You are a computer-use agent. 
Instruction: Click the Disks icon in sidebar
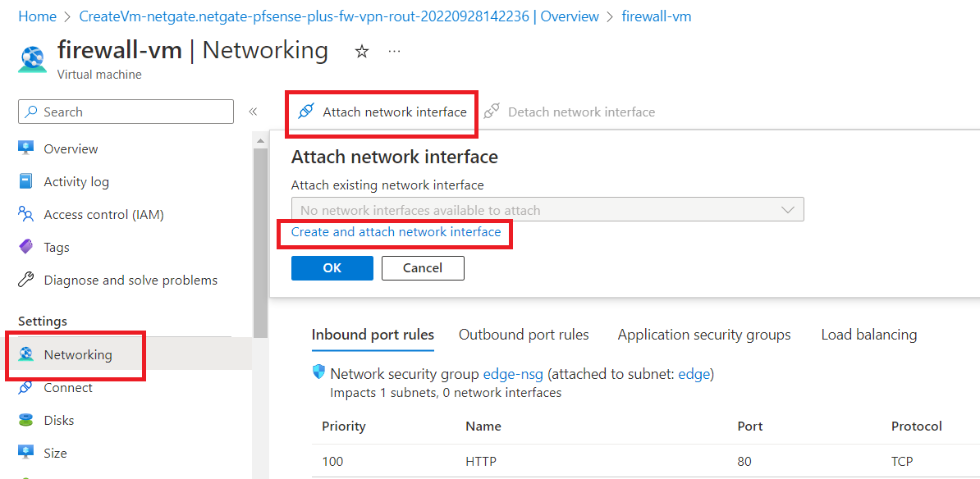26,420
